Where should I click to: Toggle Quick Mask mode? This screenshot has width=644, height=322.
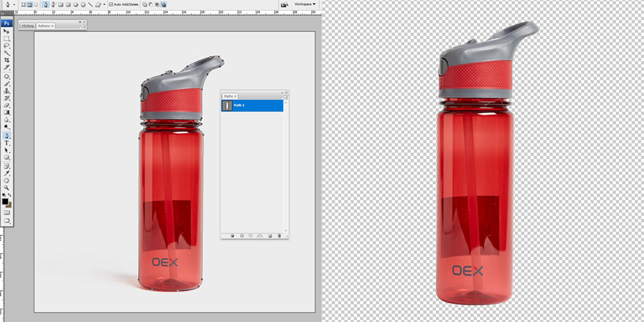click(x=6, y=213)
